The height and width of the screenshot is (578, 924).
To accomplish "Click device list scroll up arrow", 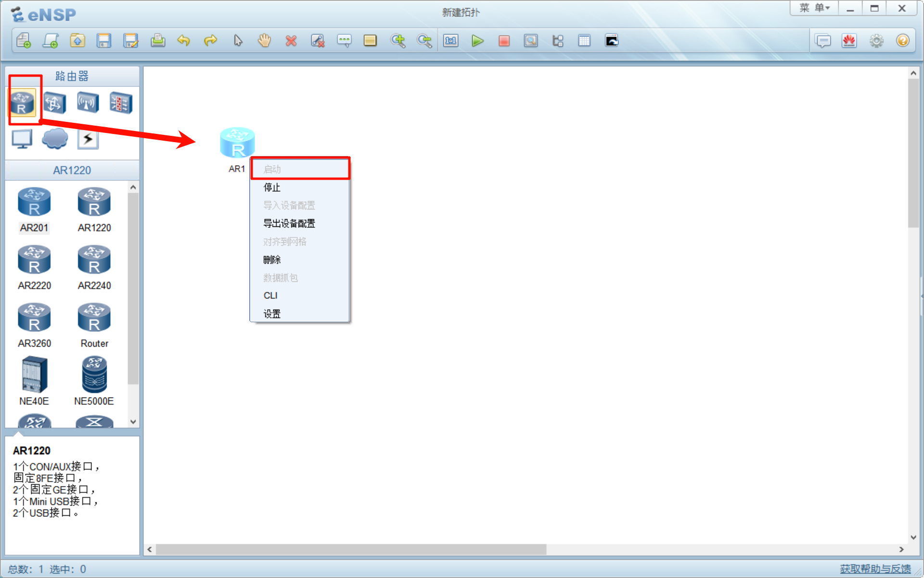I will click(x=133, y=187).
